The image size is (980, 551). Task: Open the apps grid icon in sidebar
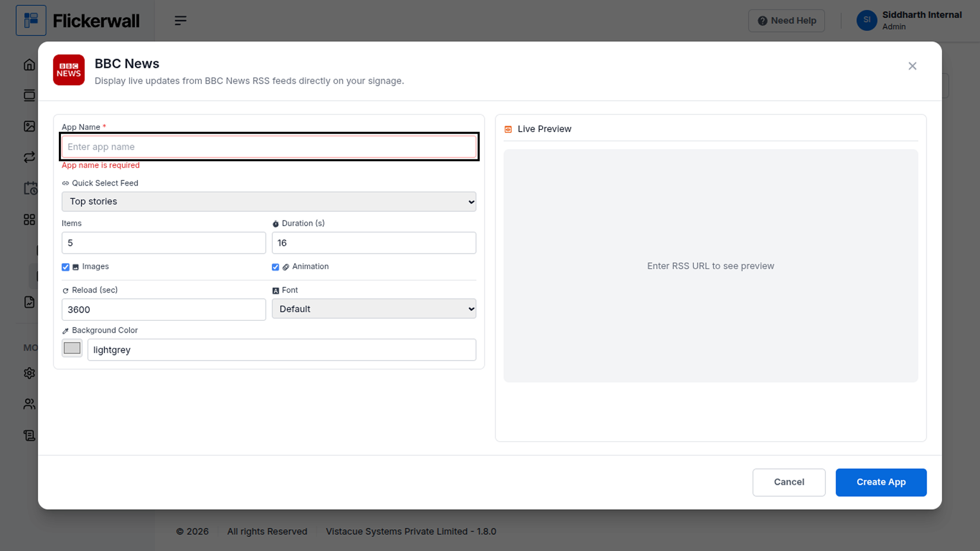click(x=29, y=219)
